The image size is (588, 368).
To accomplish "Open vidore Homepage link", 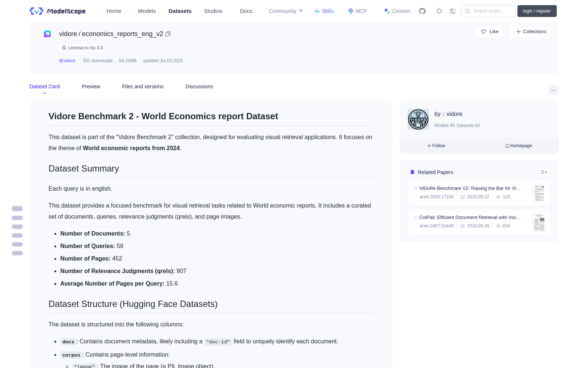I will [519, 146].
